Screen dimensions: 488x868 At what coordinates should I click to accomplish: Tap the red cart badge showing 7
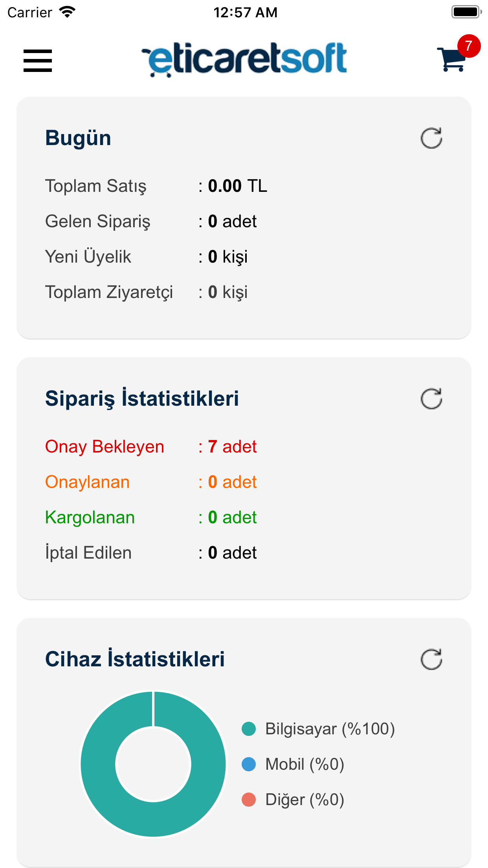pos(468,46)
